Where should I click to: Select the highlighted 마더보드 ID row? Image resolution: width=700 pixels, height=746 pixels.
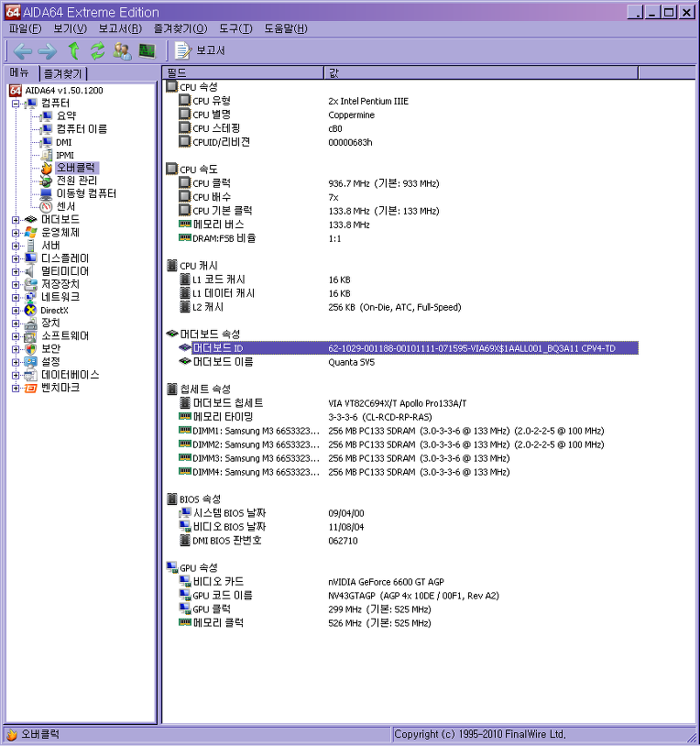(408, 348)
